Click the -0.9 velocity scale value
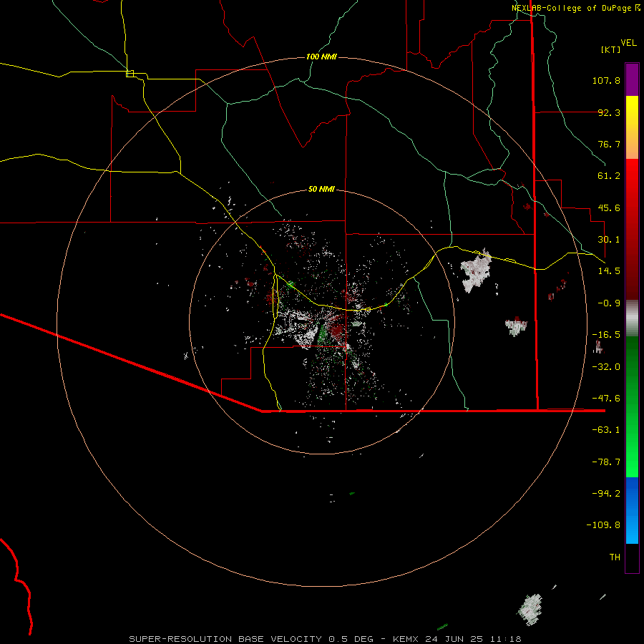Viewport: 644px width, 644px height. (609, 303)
